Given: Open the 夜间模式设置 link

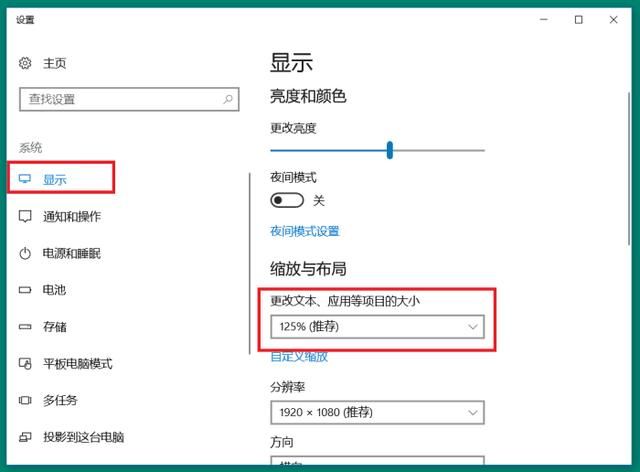Looking at the screenshot, I should click(304, 231).
